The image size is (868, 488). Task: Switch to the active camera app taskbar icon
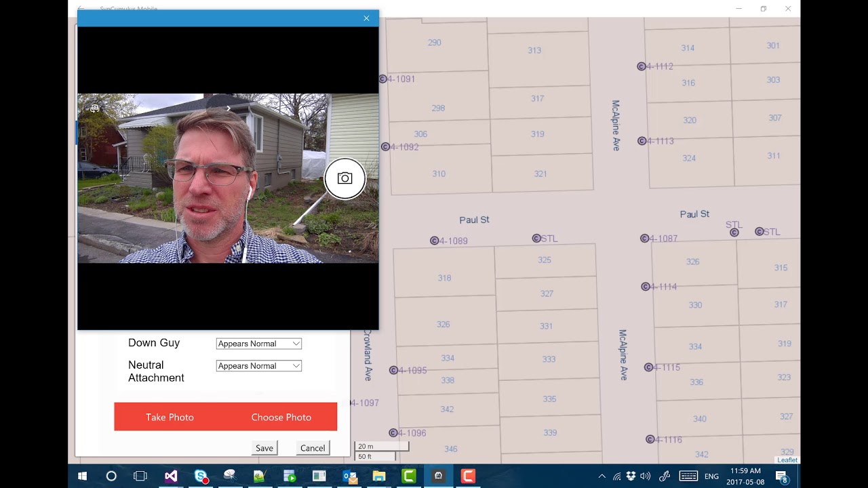pos(439,476)
